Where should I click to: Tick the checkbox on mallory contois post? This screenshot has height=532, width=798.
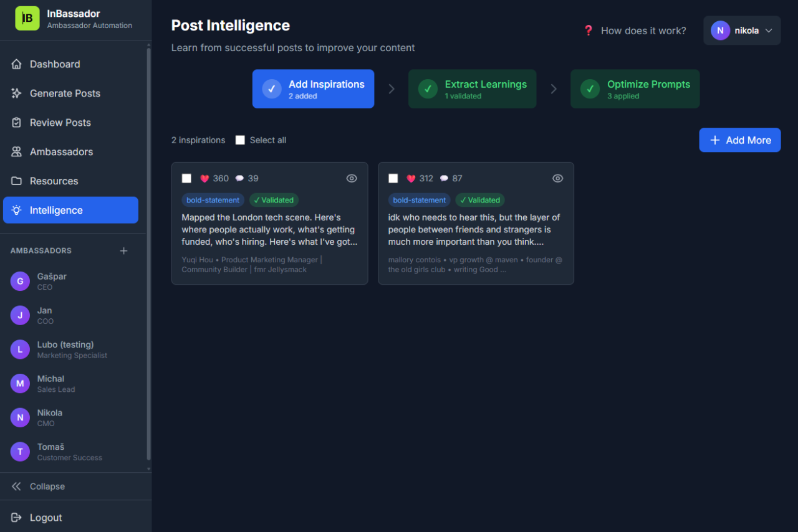[x=393, y=179]
